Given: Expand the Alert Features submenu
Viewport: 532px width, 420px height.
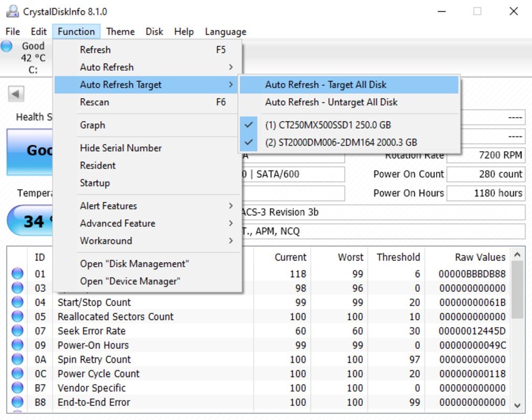Looking at the screenshot, I should point(147,206).
